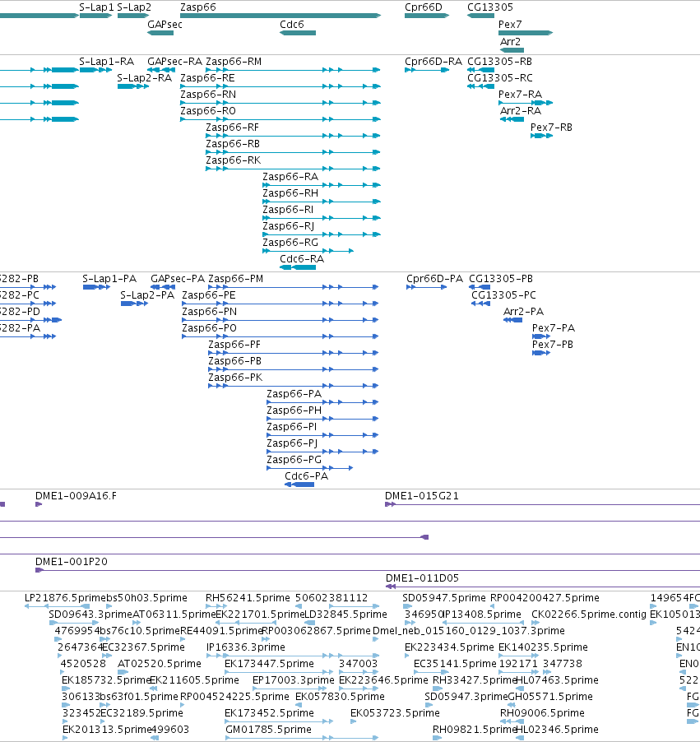
Task: Click protein Zasp66-PK
Action: coord(294,386)
